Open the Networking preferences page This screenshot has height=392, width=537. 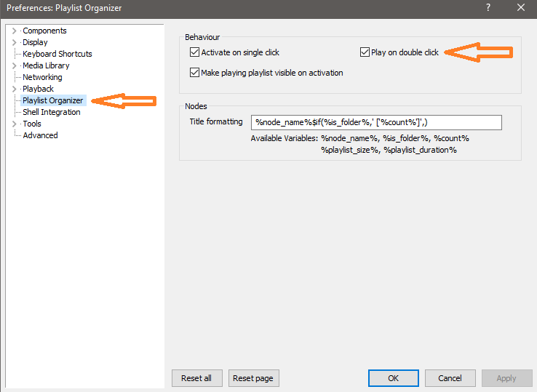(42, 77)
